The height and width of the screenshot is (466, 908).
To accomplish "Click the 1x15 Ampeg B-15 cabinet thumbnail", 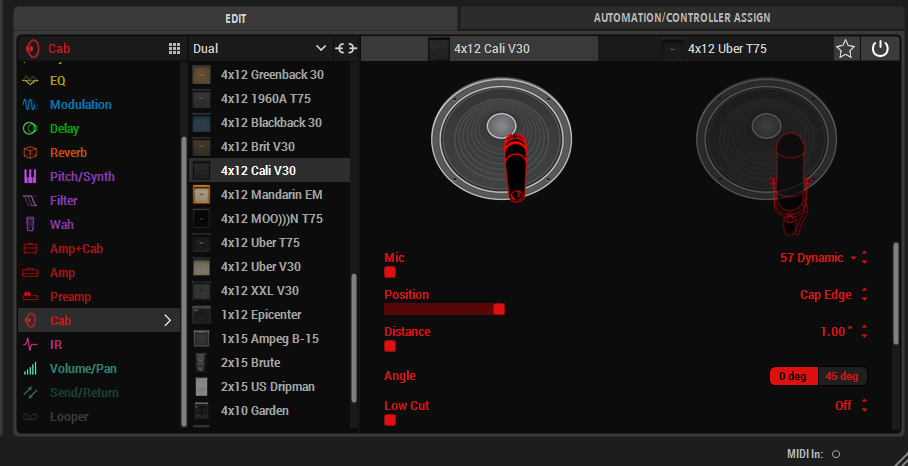I will coord(202,339).
